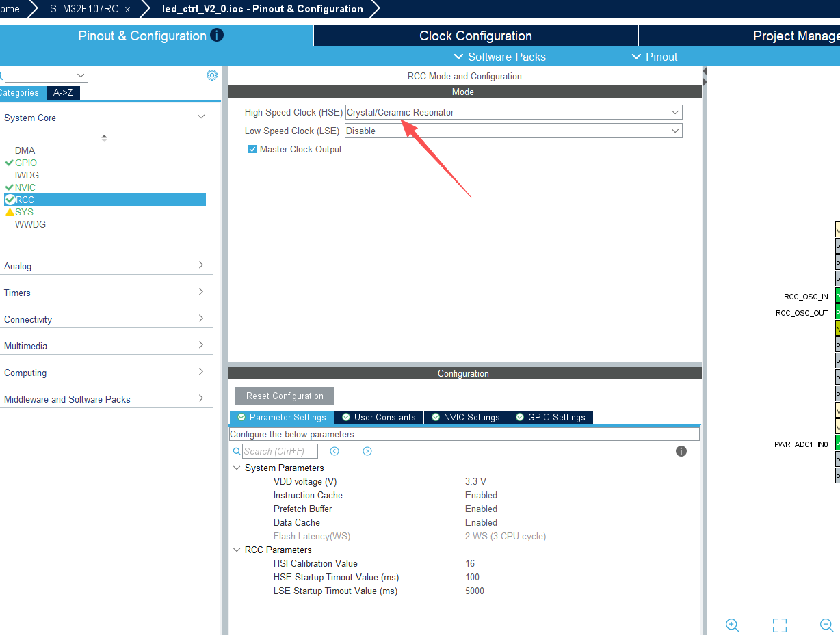This screenshot has height=635, width=840.
Task: Zoom in on the pinout view
Action: click(x=733, y=625)
